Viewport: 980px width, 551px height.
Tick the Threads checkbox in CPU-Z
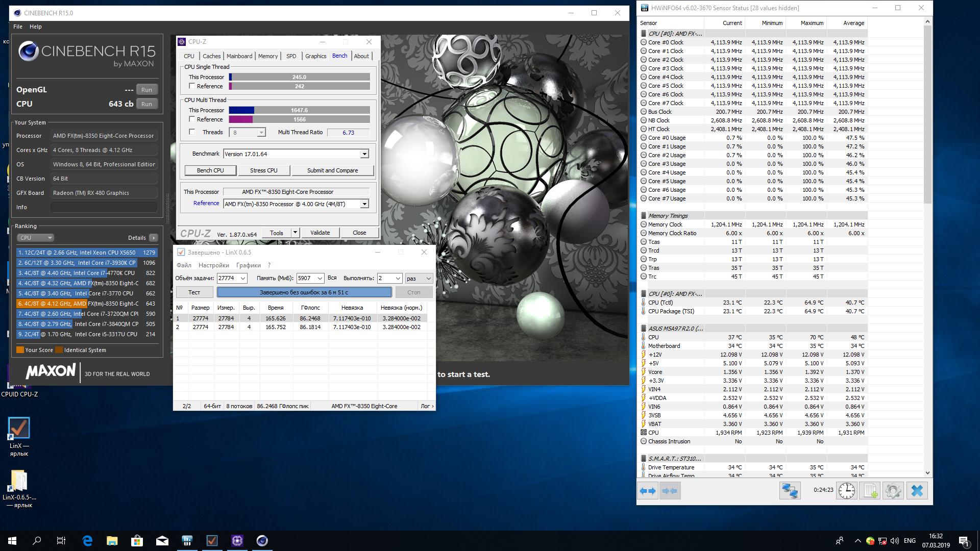192,132
